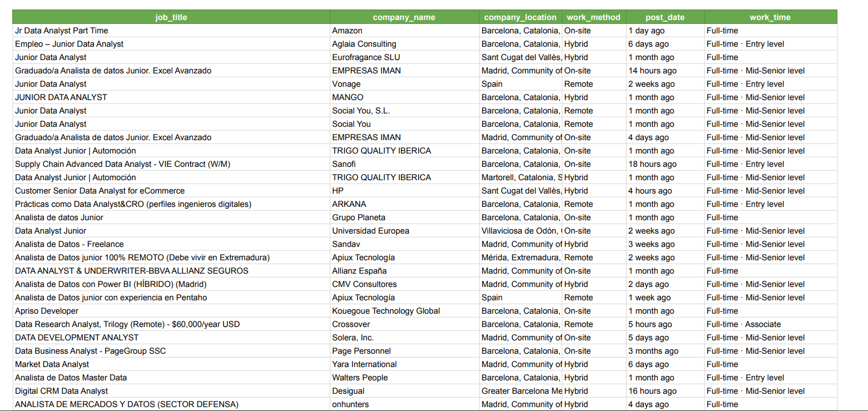Click the 'Analista de Datos junior 100% REMOTO' title
This screenshot has height=411, width=868.
point(171,258)
